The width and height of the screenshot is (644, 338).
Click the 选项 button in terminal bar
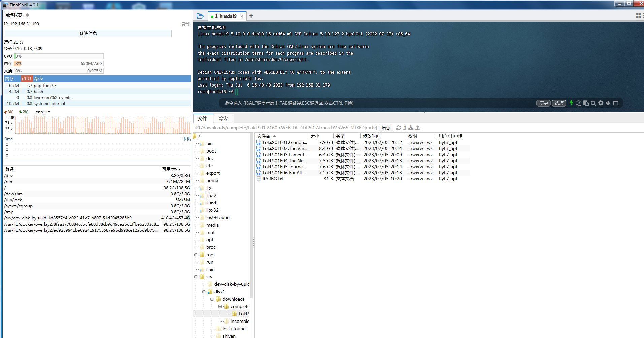(559, 103)
